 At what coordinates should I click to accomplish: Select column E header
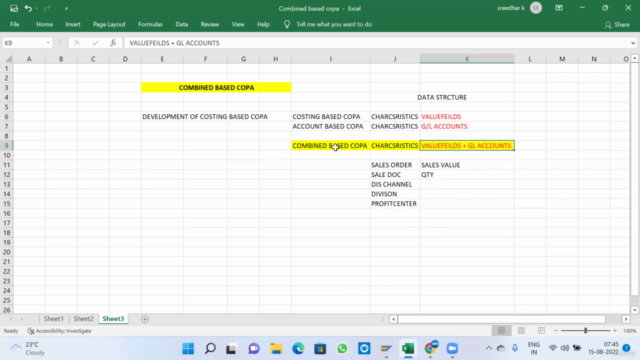pyautogui.click(x=162, y=59)
